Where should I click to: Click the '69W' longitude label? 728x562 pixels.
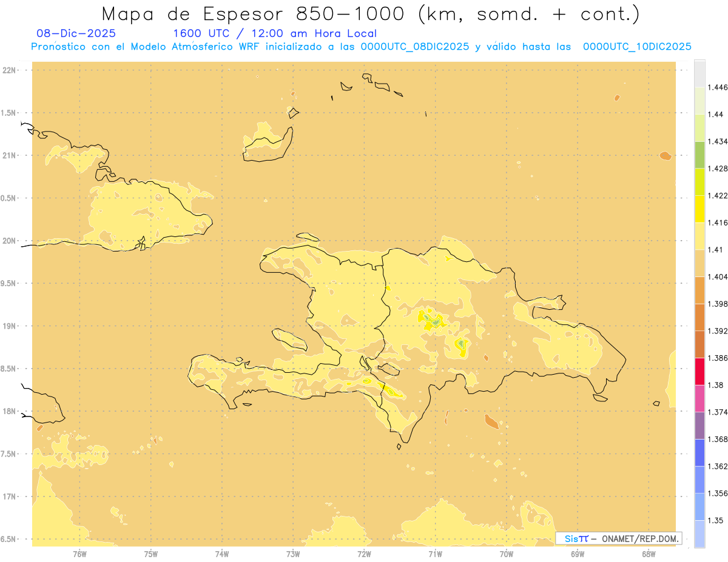pos(578,554)
